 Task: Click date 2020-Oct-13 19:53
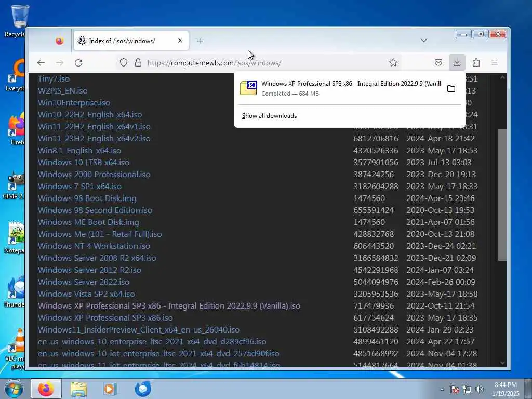[440, 210]
